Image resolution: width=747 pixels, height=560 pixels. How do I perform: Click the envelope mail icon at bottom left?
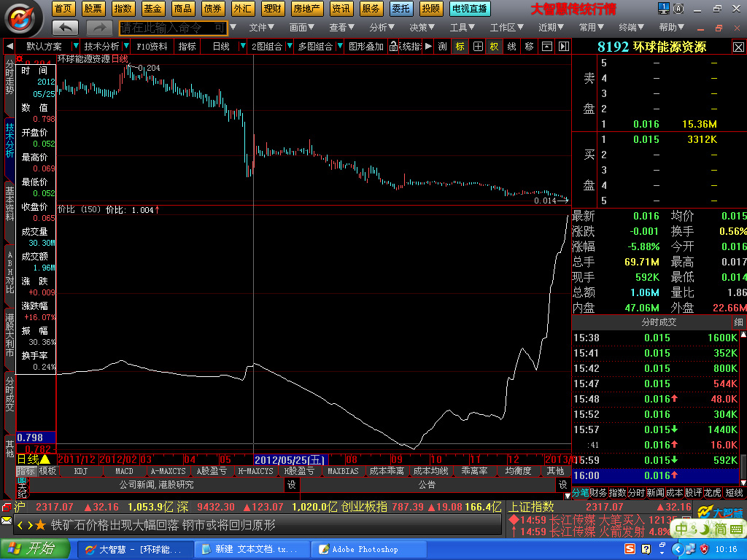pos(7,521)
